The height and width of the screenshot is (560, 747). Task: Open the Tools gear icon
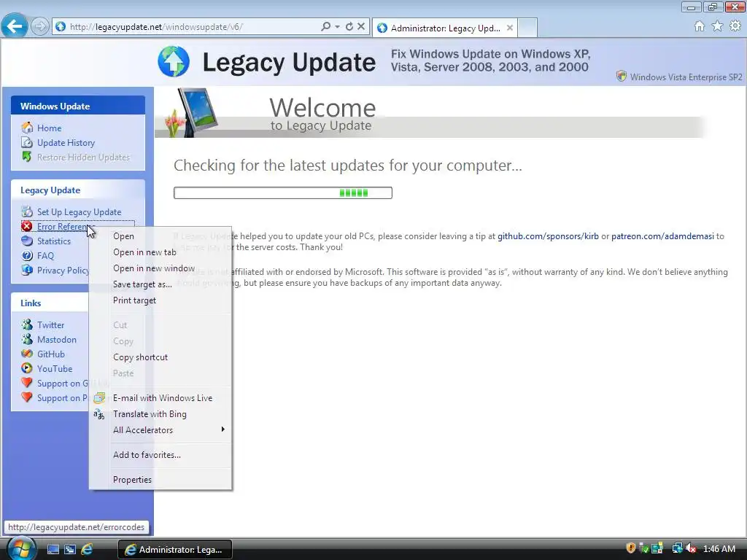(x=735, y=26)
